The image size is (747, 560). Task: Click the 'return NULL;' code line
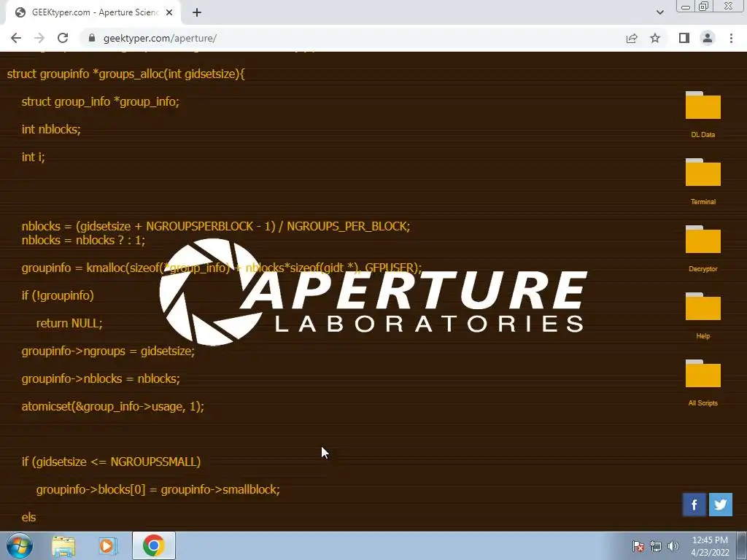pos(69,323)
